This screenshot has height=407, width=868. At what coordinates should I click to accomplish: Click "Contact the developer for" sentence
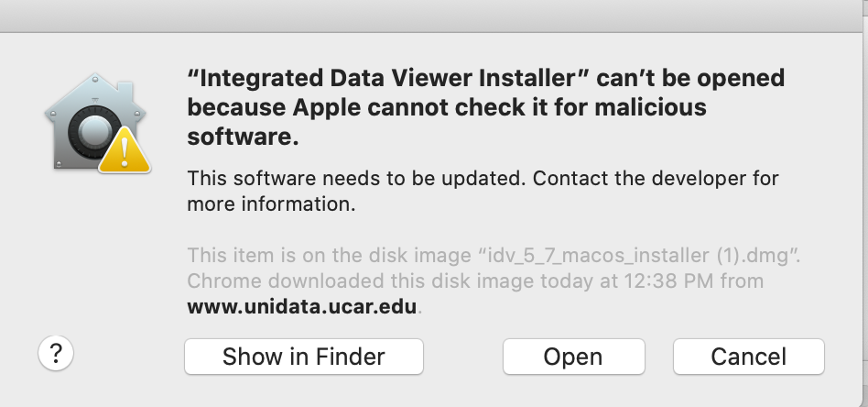tap(656, 178)
